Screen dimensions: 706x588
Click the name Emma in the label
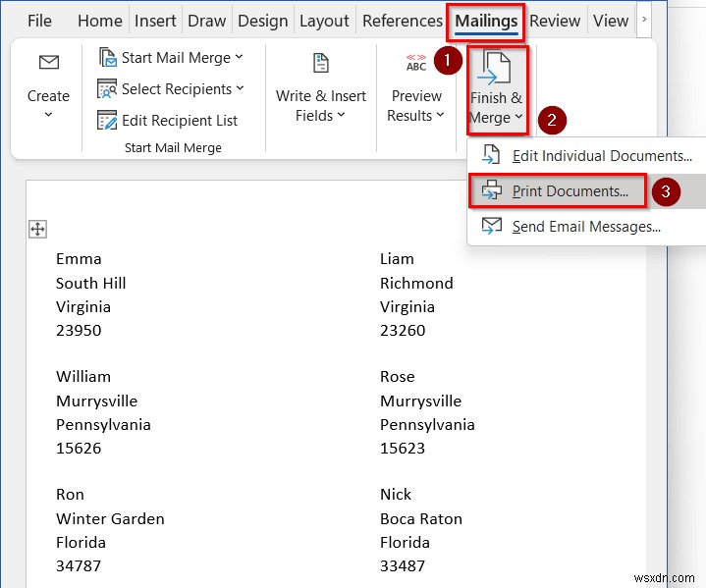(79, 259)
